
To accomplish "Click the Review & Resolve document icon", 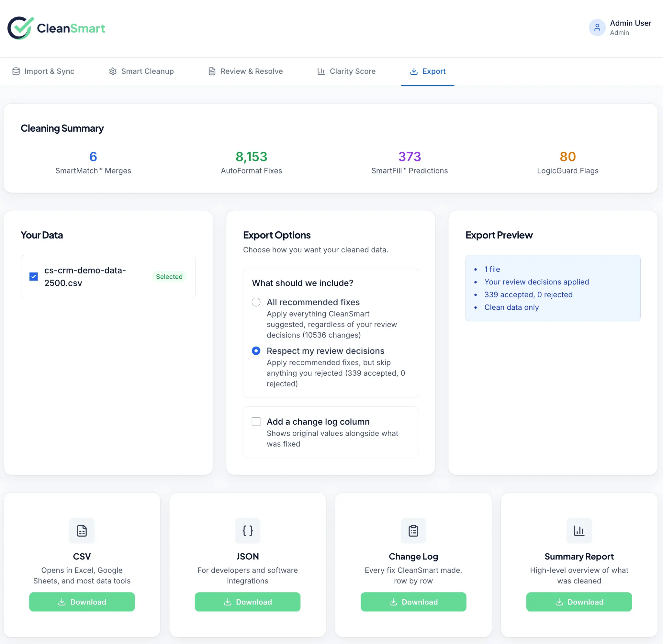I will [x=212, y=72].
